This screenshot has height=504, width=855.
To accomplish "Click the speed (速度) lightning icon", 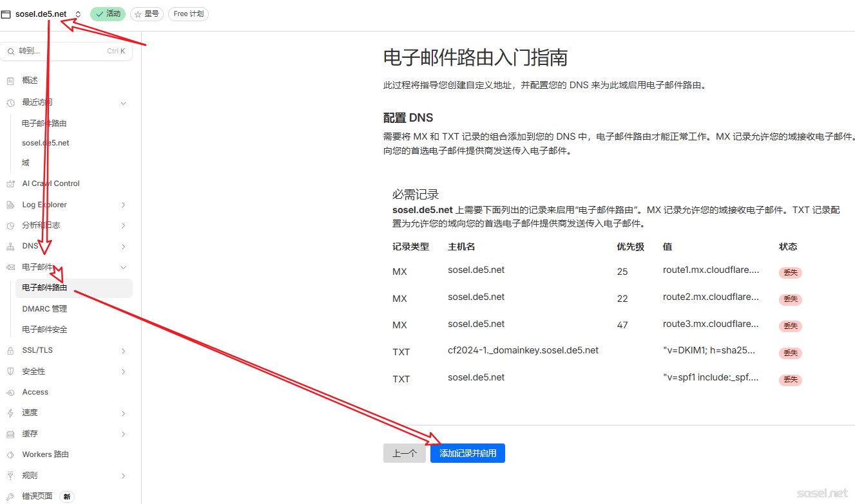I will (10, 413).
